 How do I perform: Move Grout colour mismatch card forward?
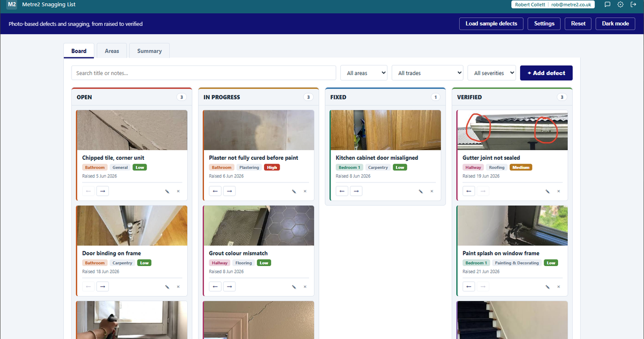point(229,286)
